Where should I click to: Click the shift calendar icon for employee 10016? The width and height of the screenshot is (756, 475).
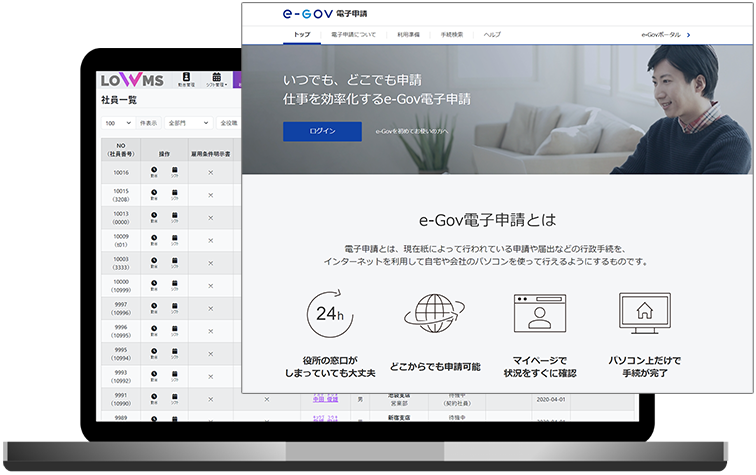[175, 172]
